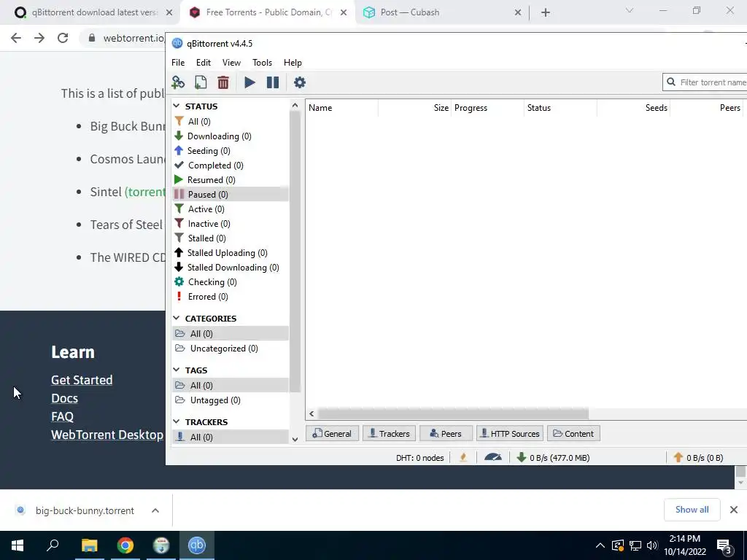Switch to the HTTP Sources tab
This screenshot has height=560, width=747.
(x=510, y=434)
